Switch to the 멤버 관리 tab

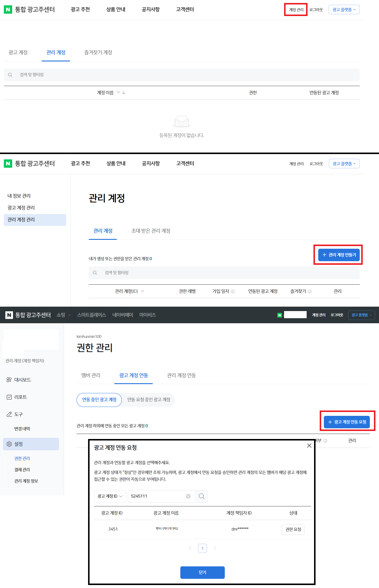[91, 375]
